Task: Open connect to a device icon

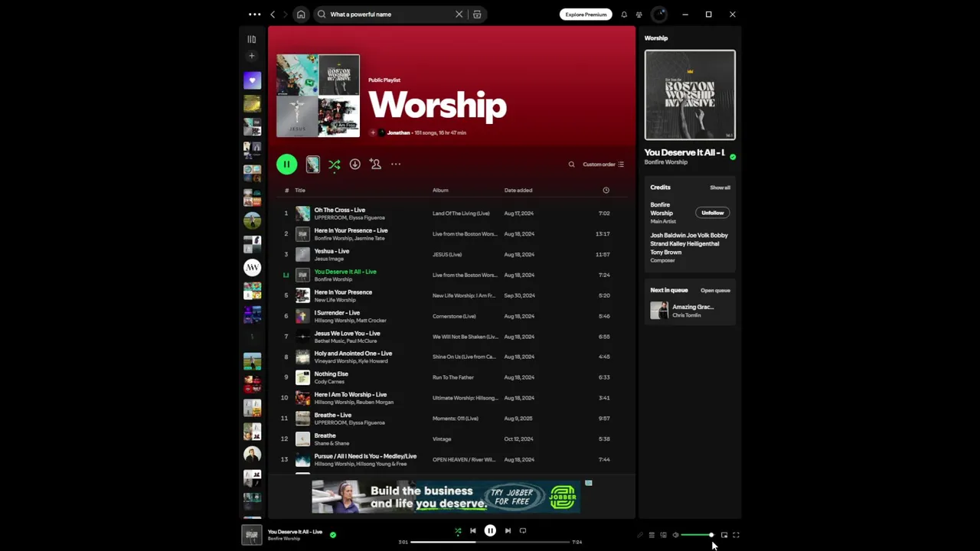Action: (x=663, y=535)
